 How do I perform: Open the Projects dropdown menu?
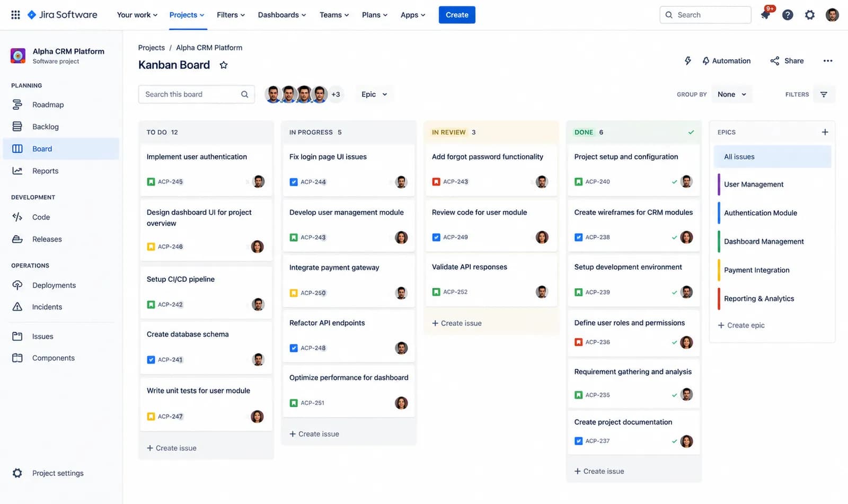point(187,15)
